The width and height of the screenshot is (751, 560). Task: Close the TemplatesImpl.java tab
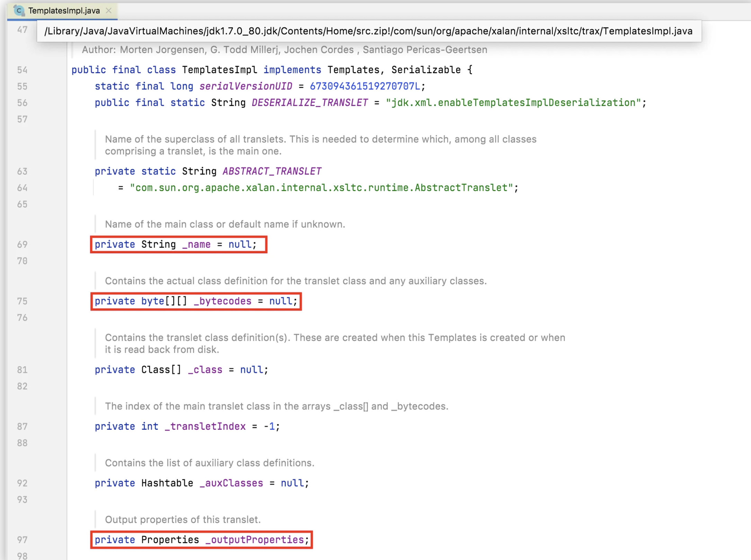tap(109, 11)
